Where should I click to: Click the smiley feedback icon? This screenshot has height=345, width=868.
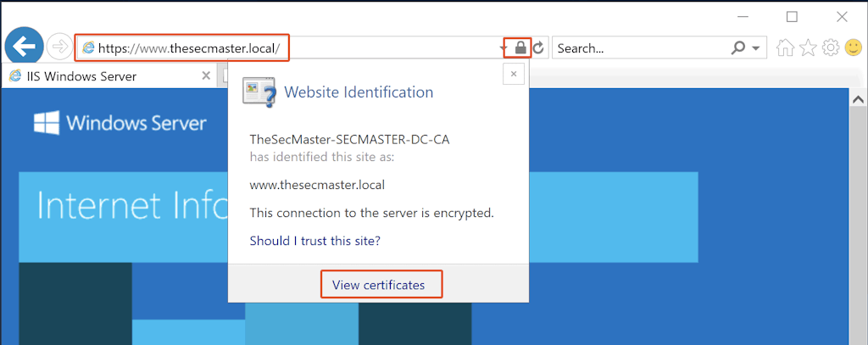(854, 48)
